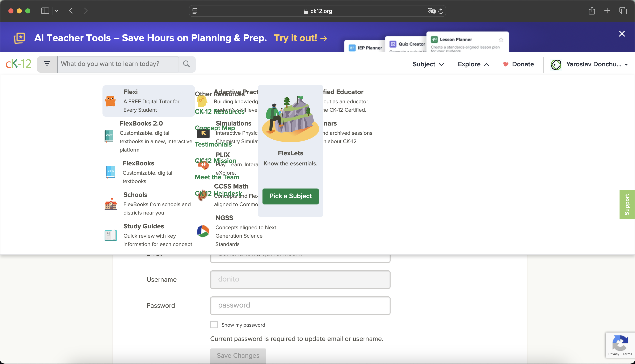Open Flexi digital tutor menu item
The height and width of the screenshot is (364, 635).
[148, 101]
